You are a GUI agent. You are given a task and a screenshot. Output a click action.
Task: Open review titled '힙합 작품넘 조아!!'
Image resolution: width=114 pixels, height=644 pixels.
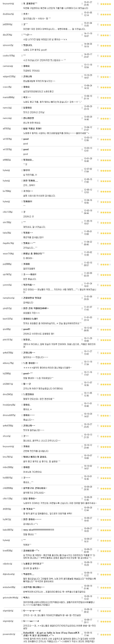pos(32,129)
